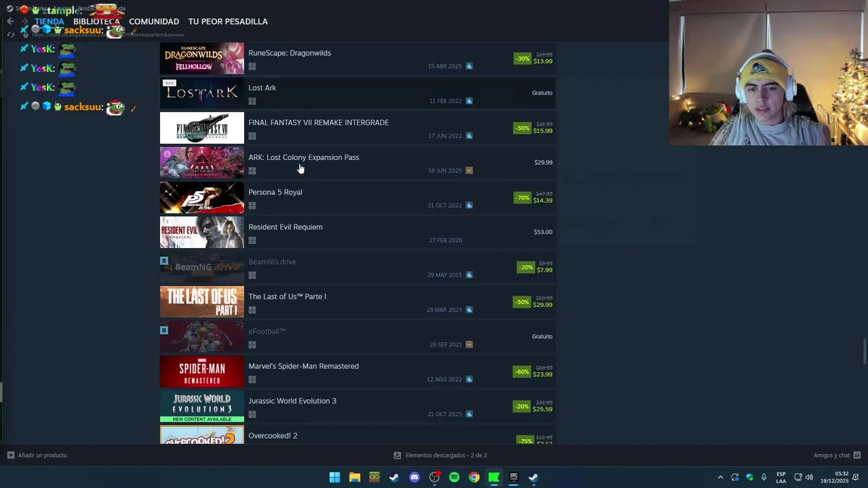The image size is (868, 488).
Task: Open Epic Games Launcher from the taskbar
Action: coord(514,477)
